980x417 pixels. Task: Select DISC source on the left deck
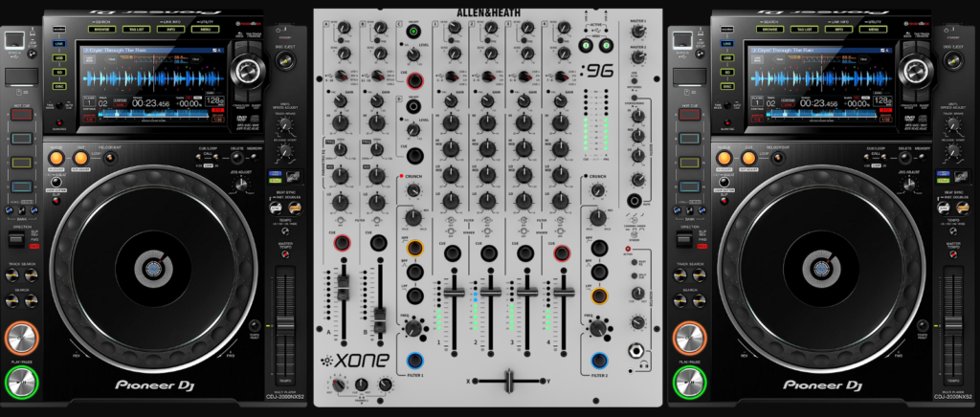coord(59,86)
